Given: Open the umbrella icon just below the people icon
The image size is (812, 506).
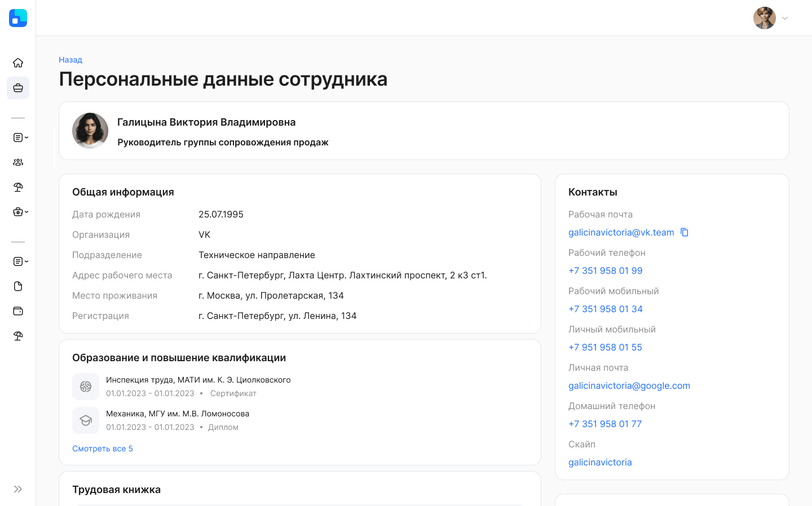Looking at the screenshot, I should [x=18, y=187].
